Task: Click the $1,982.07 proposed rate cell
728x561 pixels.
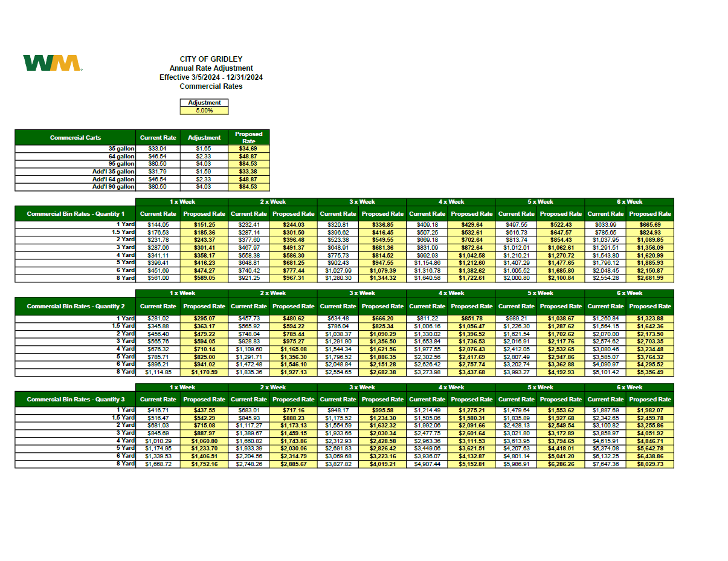Action: pyautogui.click(x=649, y=410)
